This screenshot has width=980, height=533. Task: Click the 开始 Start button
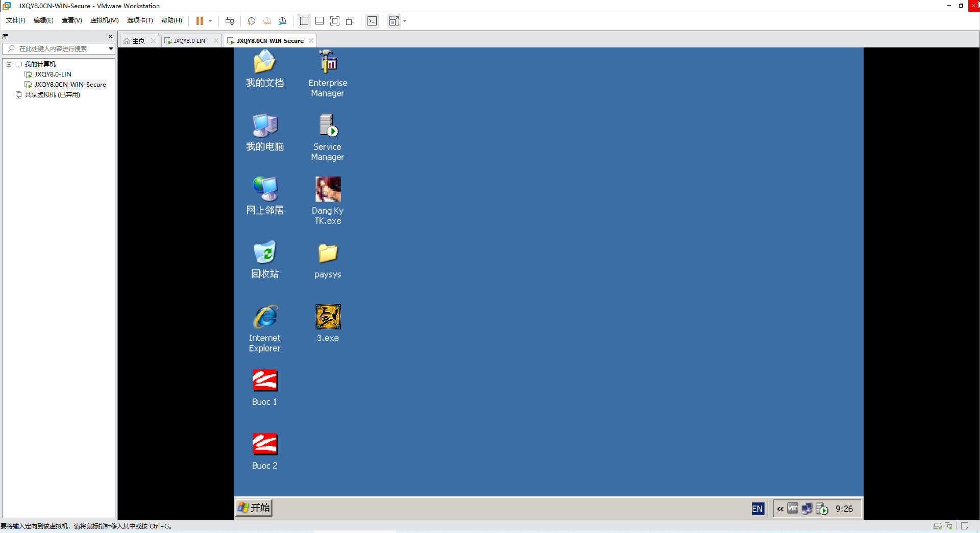point(254,507)
